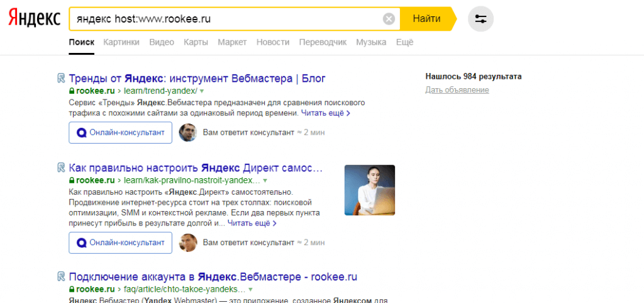Viewport: 644px width, 303px height.
Task: Click consultant avatar under Директ result
Action: [187, 243]
